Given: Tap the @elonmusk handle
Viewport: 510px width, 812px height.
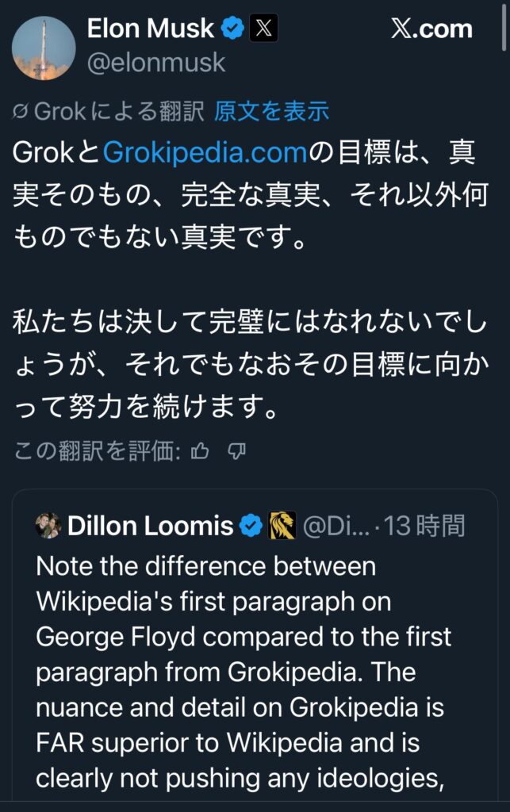Looking at the screenshot, I should pos(155,63).
